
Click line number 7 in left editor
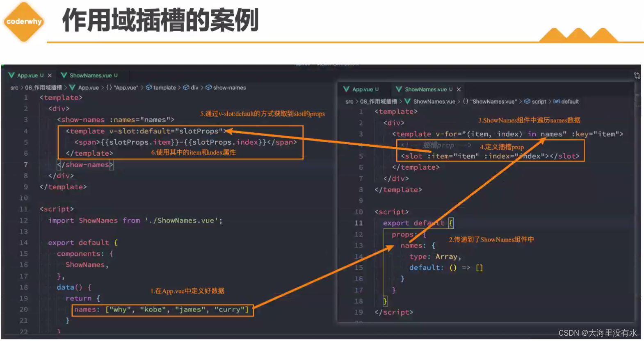coord(26,164)
